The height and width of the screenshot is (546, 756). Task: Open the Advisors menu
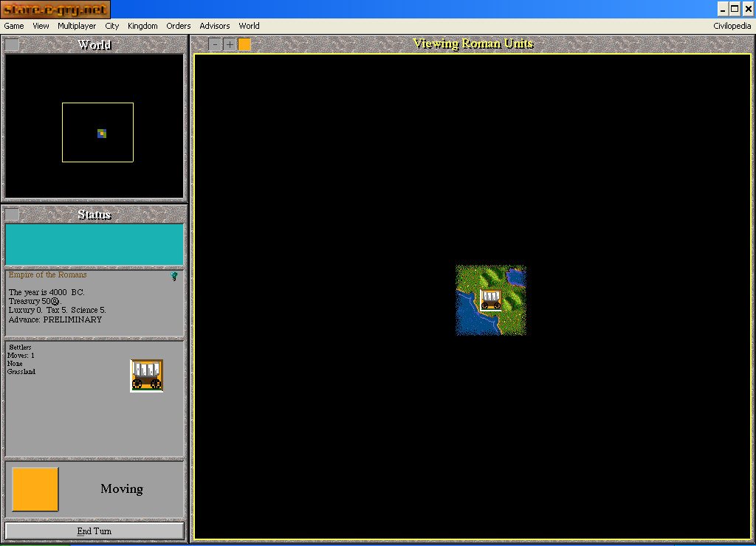pos(215,26)
